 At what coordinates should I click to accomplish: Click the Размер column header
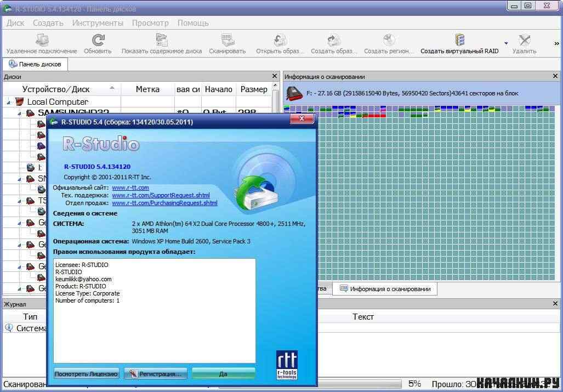[x=253, y=89]
